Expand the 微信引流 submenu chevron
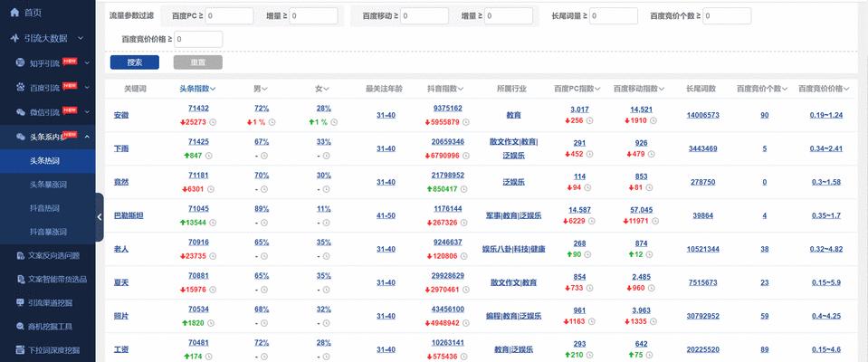This screenshot has width=868, height=362. coord(86,112)
